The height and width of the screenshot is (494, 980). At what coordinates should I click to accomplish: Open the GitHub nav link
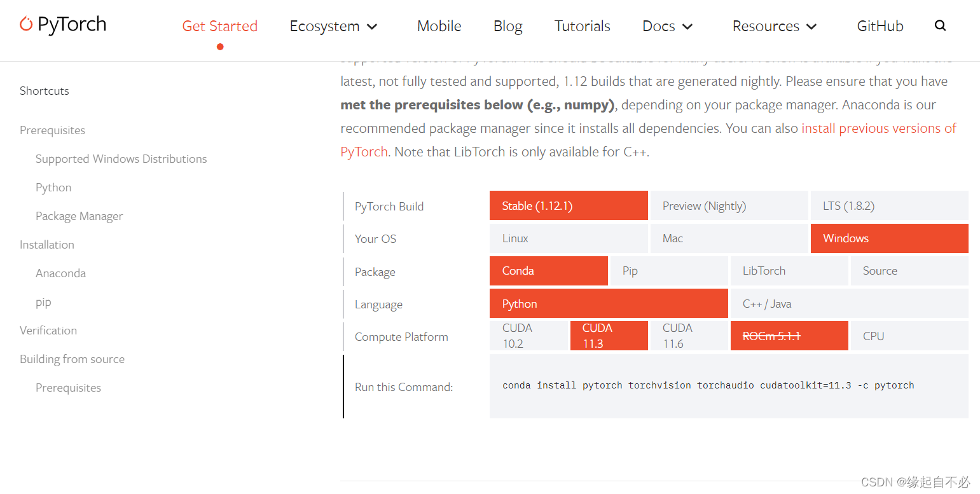(880, 26)
